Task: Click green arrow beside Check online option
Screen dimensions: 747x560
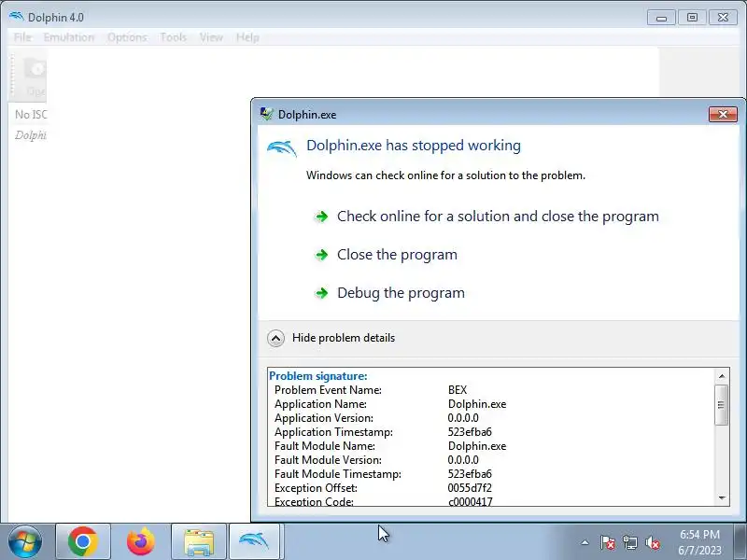Action: [321, 217]
